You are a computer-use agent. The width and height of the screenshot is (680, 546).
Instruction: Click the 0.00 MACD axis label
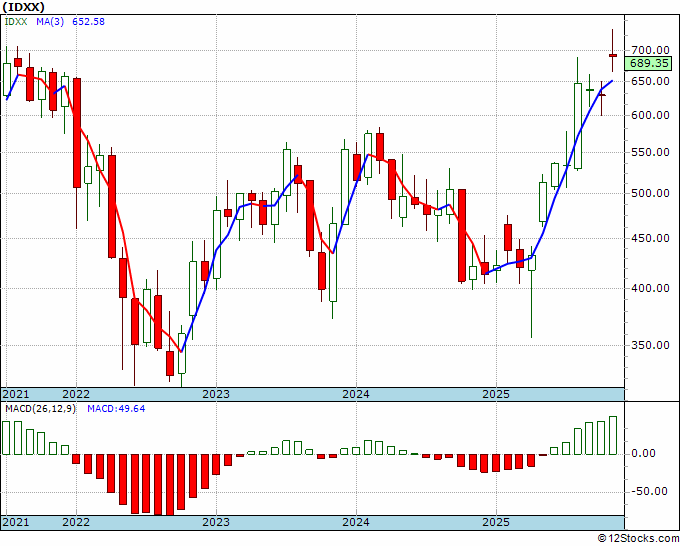point(643,454)
